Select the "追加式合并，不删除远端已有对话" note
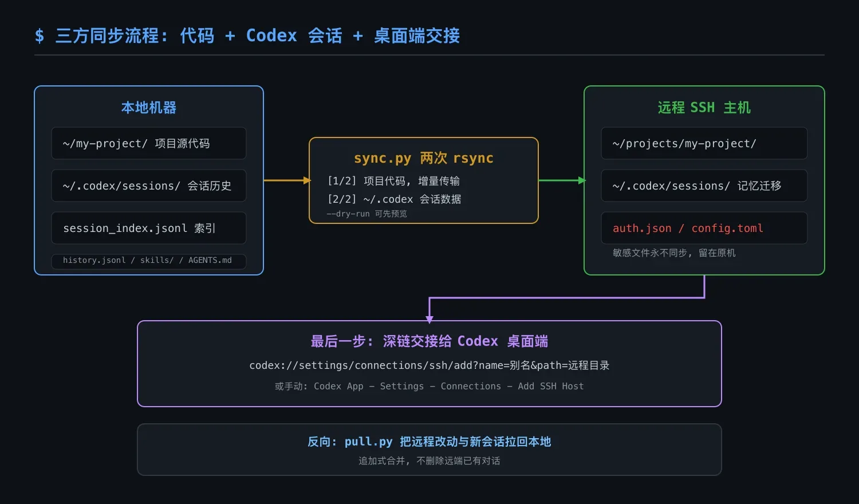The height and width of the screenshot is (504, 859). (429, 461)
